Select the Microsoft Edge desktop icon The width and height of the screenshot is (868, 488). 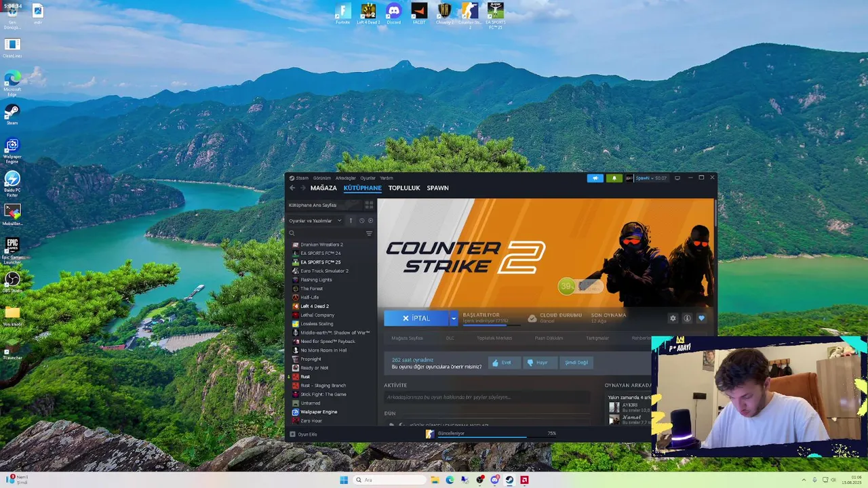tap(12, 83)
